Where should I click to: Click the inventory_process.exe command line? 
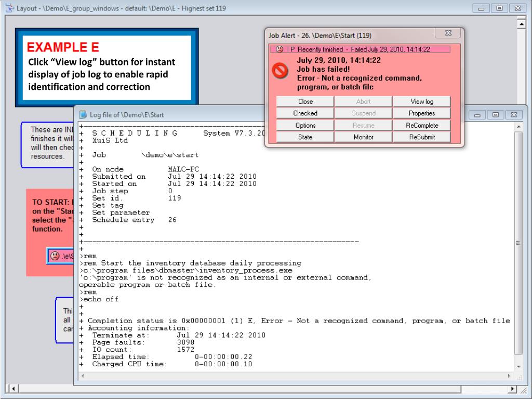[185, 270]
